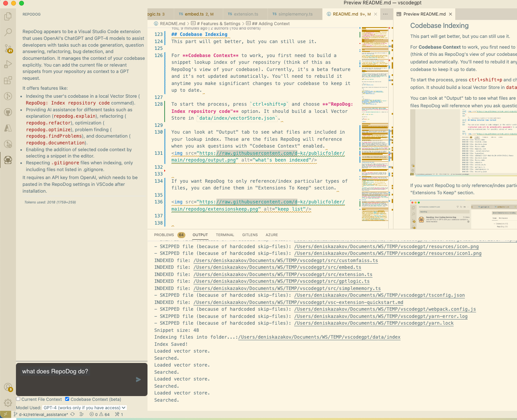This screenshot has width=517, height=420.
Task: Click the output screenshot image in README preview
Action: (x=464, y=142)
